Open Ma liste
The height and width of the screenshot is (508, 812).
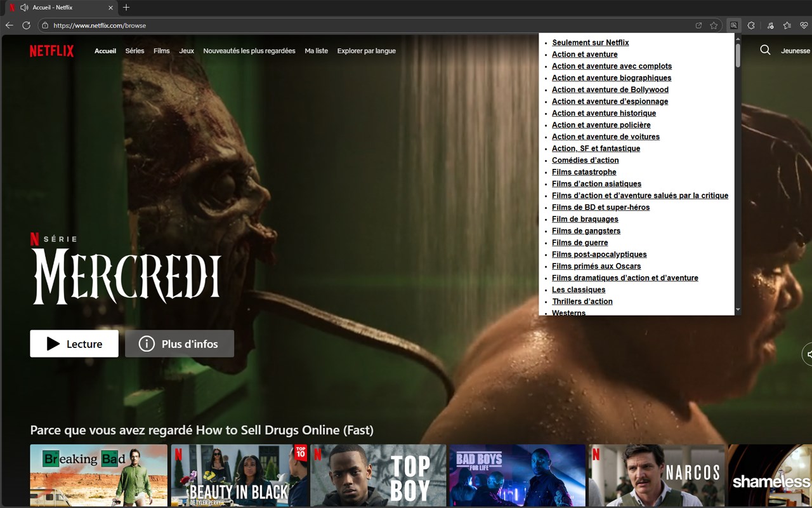point(317,51)
